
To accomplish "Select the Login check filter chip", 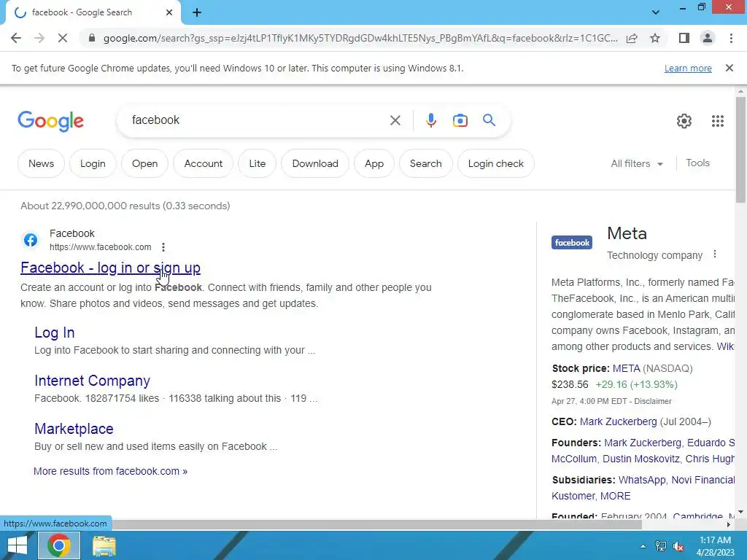I will 496,163.
